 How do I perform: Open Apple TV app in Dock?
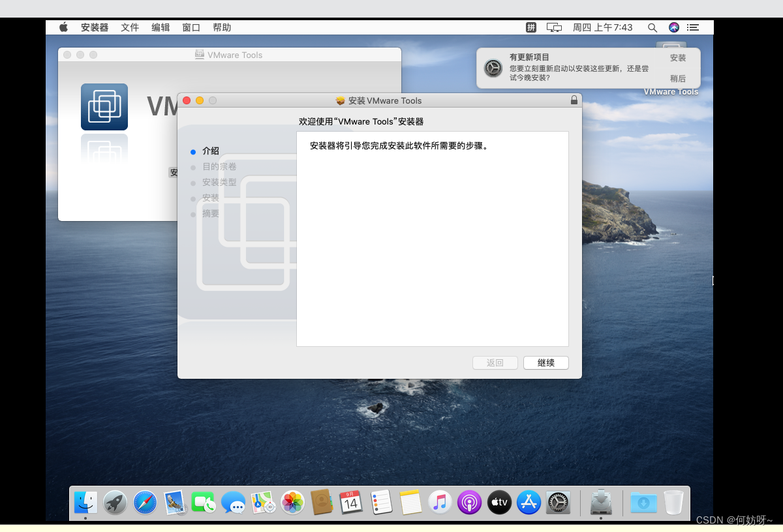(500, 503)
